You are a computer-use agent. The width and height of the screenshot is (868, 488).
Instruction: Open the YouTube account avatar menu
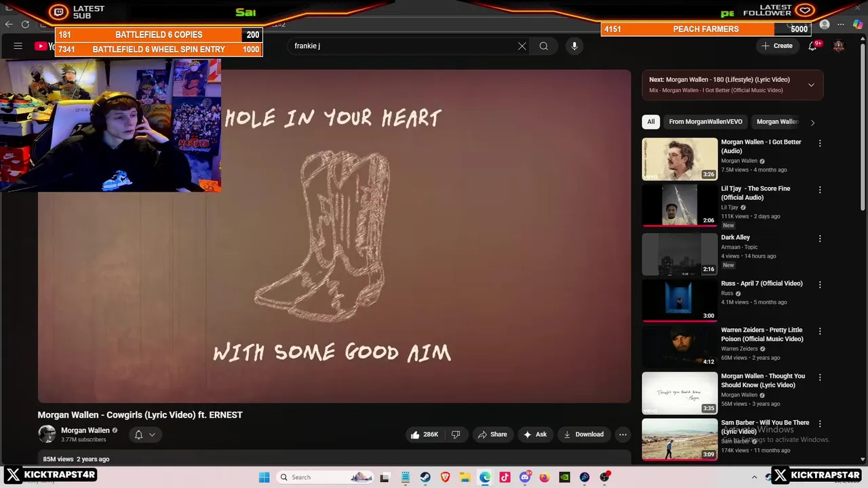839,46
